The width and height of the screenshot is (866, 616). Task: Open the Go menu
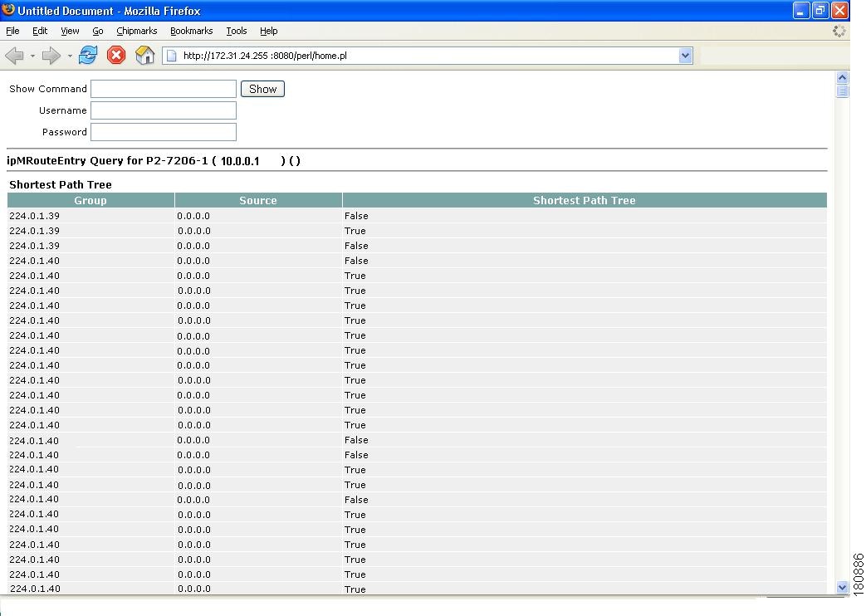[x=97, y=31]
